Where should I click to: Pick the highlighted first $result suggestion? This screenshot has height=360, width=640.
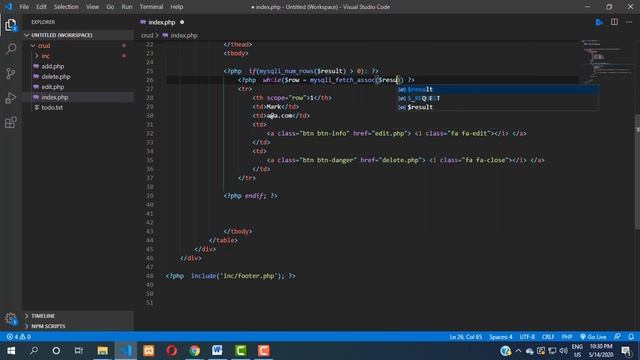coord(498,89)
